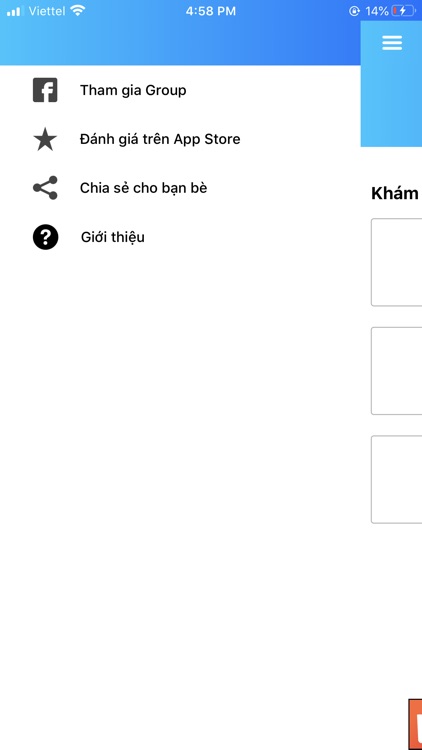Click the star rating icon
422x750 pixels.
tap(45, 139)
